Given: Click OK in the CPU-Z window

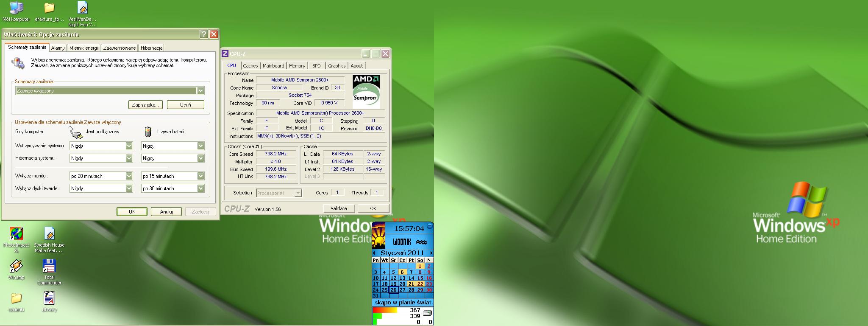Looking at the screenshot, I should (373, 208).
